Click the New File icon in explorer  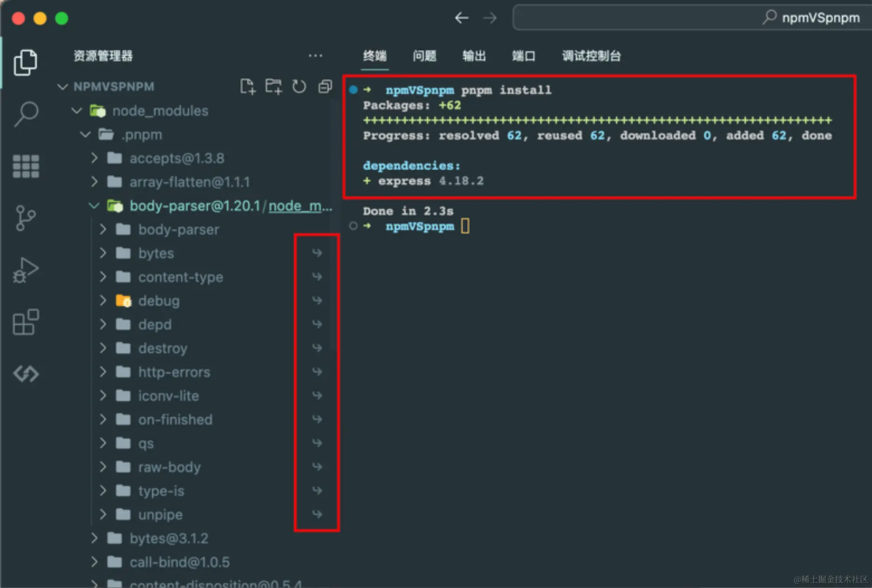tap(248, 87)
